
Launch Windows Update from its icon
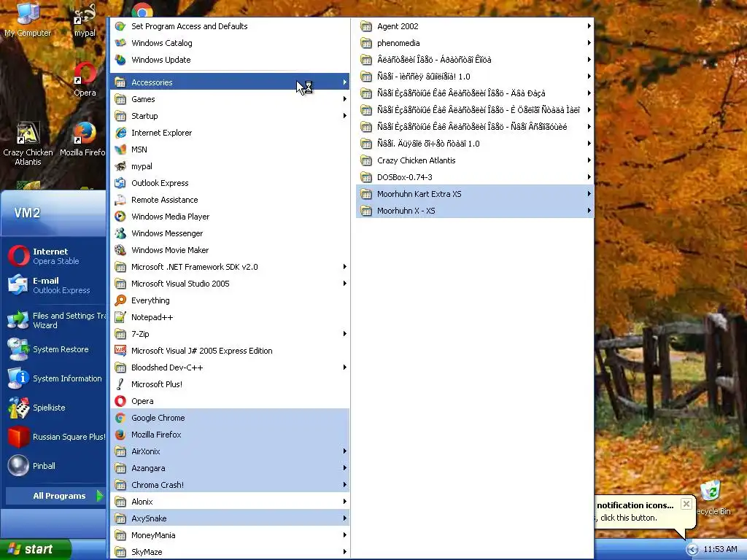(x=120, y=60)
